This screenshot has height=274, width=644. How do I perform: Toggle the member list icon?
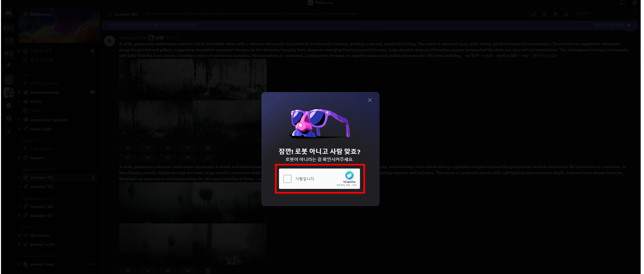point(566,14)
